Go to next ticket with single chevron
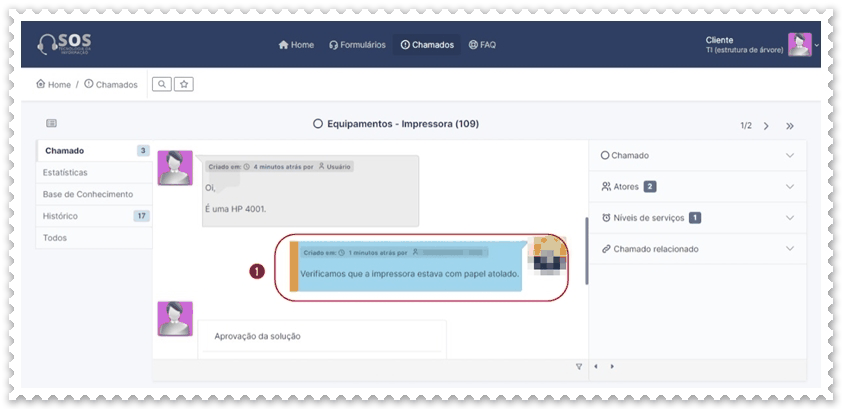This screenshot has height=409, width=842. (766, 126)
